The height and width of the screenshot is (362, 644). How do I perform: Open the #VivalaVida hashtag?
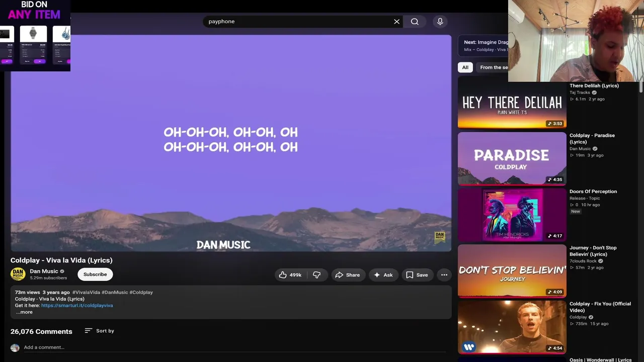pyautogui.click(x=86, y=293)
